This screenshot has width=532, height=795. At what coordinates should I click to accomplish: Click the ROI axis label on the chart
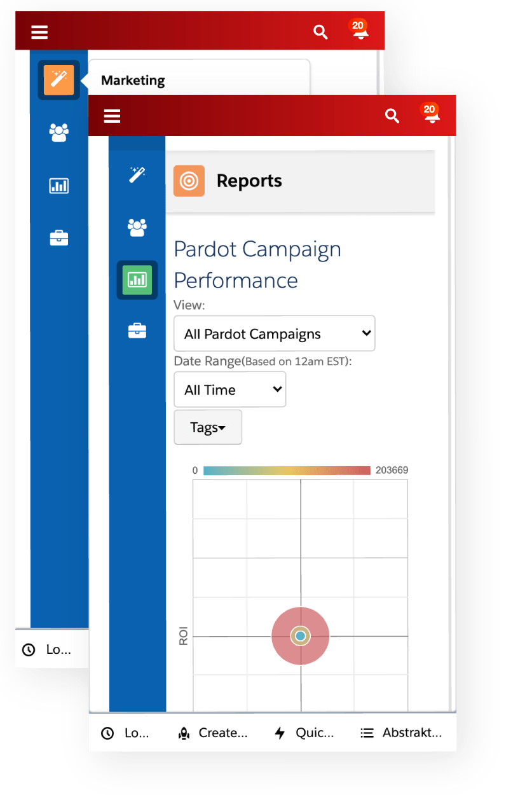pos(184,637)
